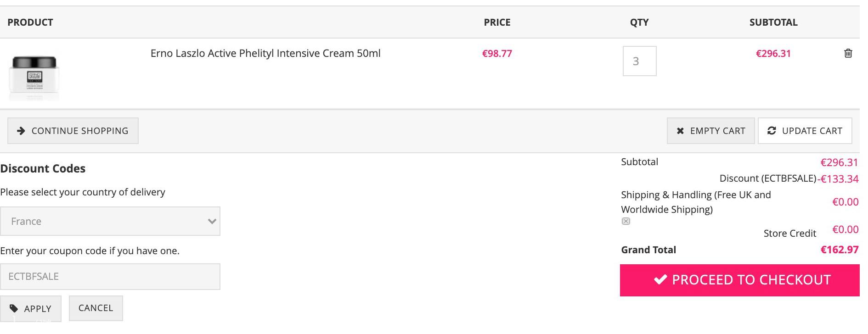This screenshot has height=334, width=868.
Task: Click the QTY column header
Action: (639, 22)
